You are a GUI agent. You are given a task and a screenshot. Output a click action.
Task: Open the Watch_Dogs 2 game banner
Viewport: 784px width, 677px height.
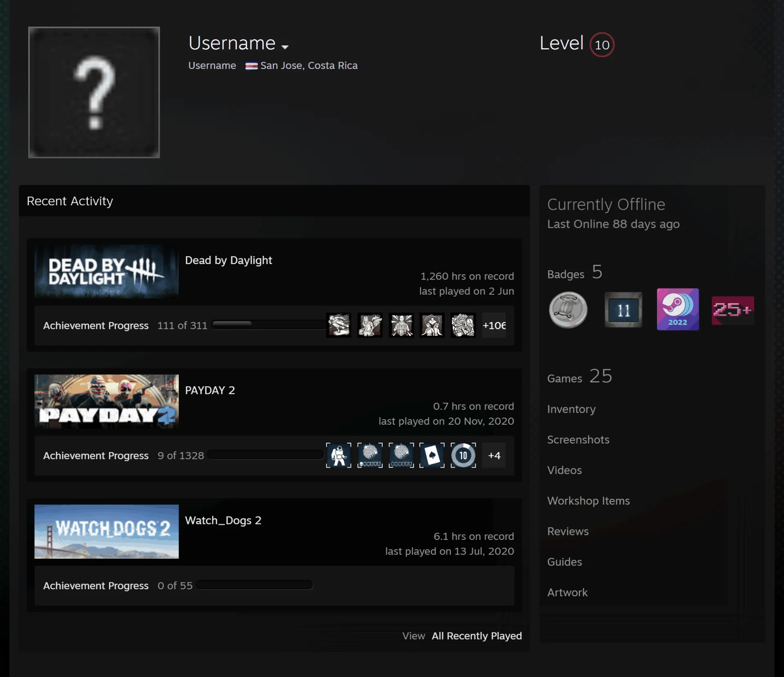107,532
